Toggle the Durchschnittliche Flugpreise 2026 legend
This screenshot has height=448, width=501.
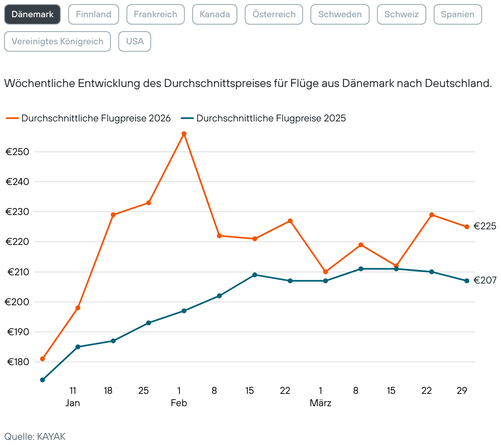(96, 118)
